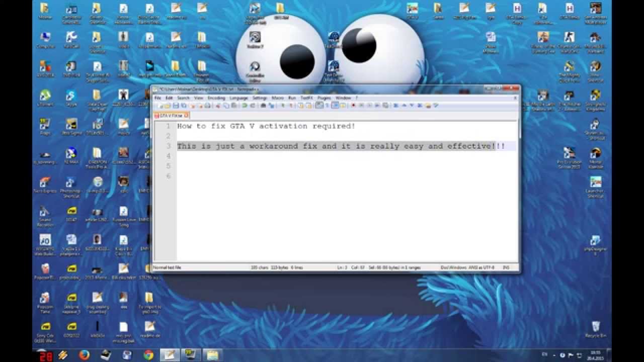Toggle Word Wrap in Notepad++ toolbar
644x362 pixels.
coord(319,106)
